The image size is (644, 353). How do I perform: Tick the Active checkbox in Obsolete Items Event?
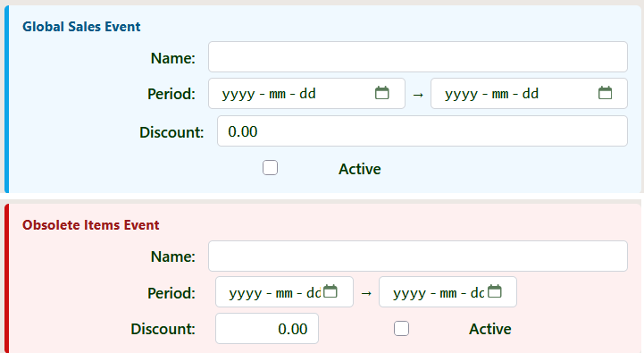tap(401, 328)
